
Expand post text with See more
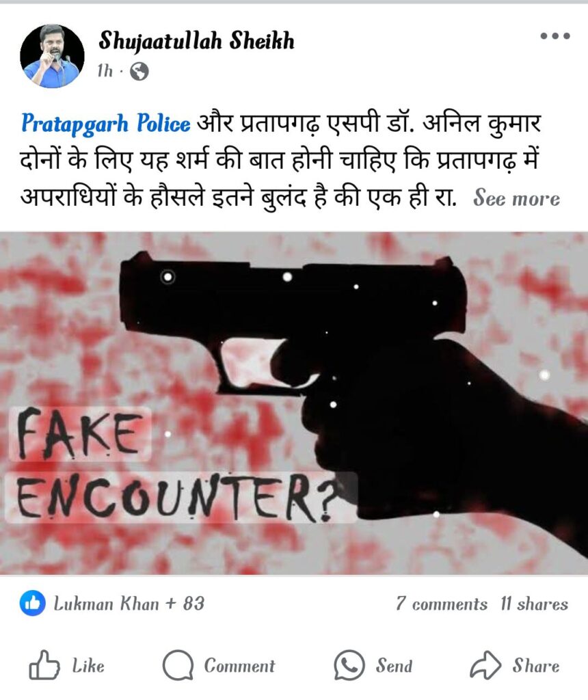(x=516, y=198)
